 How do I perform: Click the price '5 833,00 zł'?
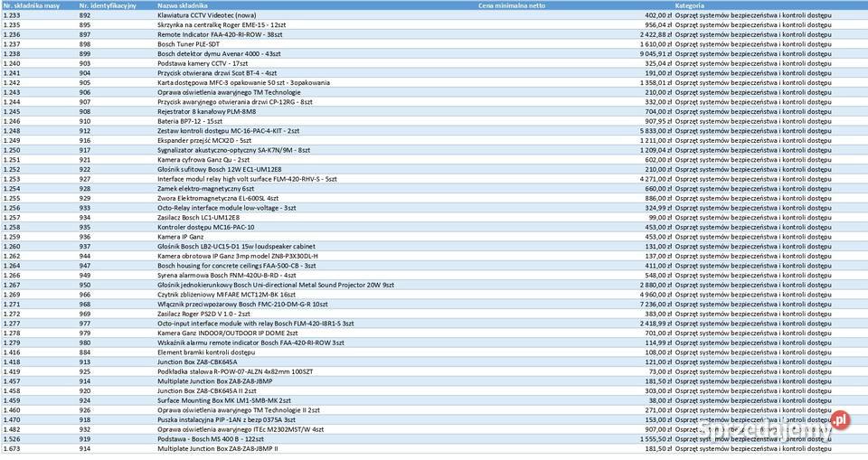(656, 131)
